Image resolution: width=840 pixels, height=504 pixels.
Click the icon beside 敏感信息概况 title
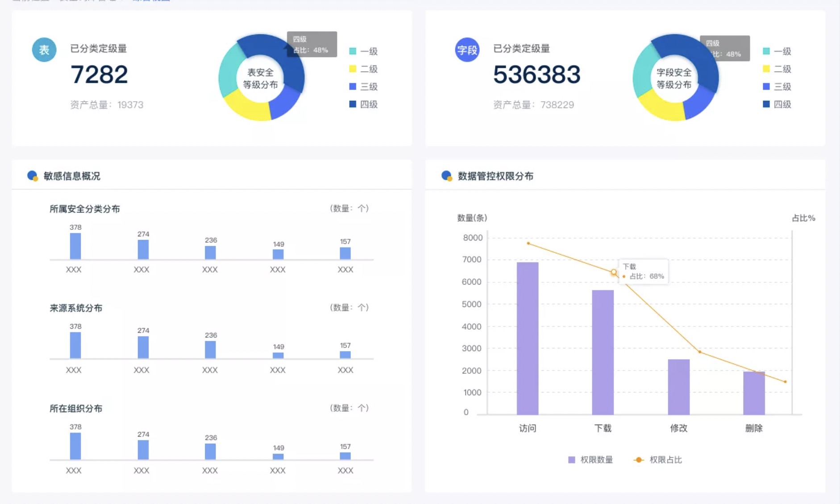(x=33, y=176)
